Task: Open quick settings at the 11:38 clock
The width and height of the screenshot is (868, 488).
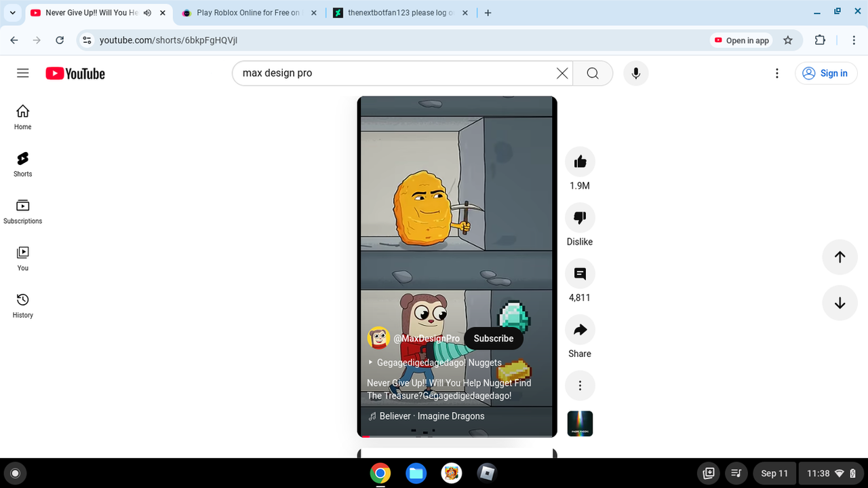Action: [x=830, y=473]
